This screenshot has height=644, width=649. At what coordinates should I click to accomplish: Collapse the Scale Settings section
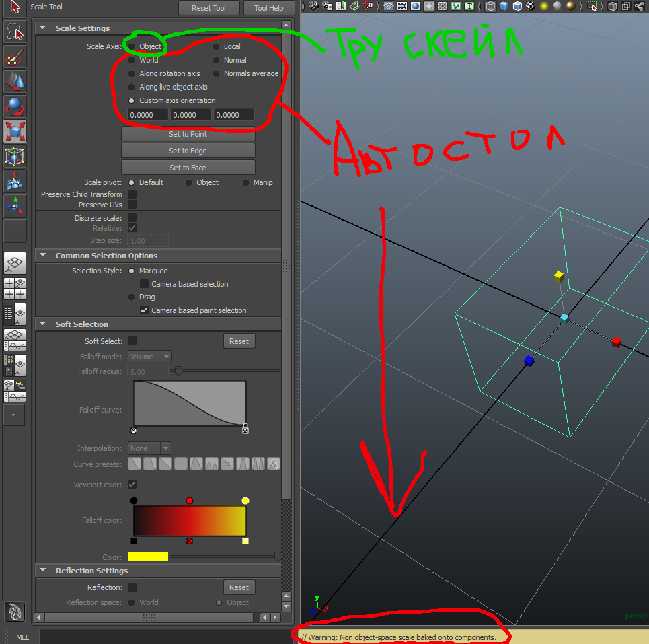click(x=43, y=28)
